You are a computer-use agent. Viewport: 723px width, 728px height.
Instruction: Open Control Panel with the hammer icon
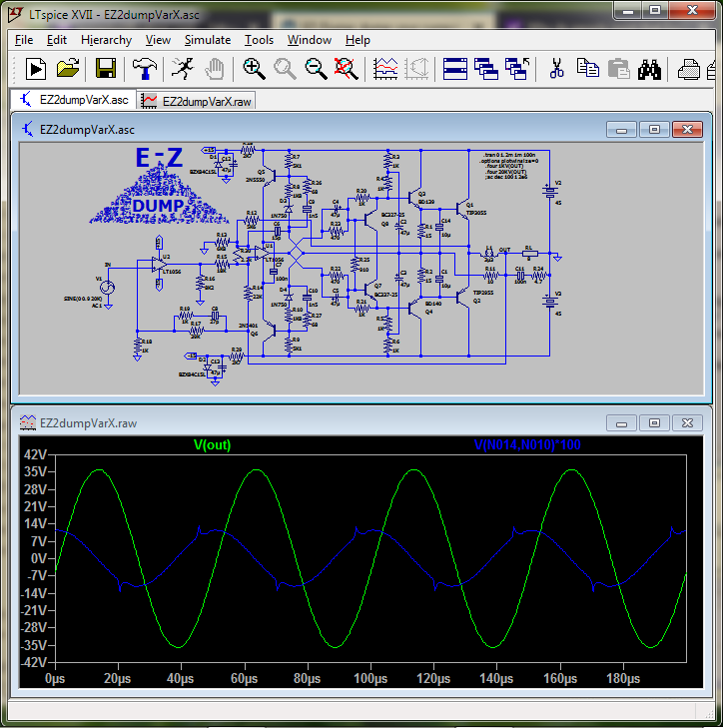(x=145, y=69)
